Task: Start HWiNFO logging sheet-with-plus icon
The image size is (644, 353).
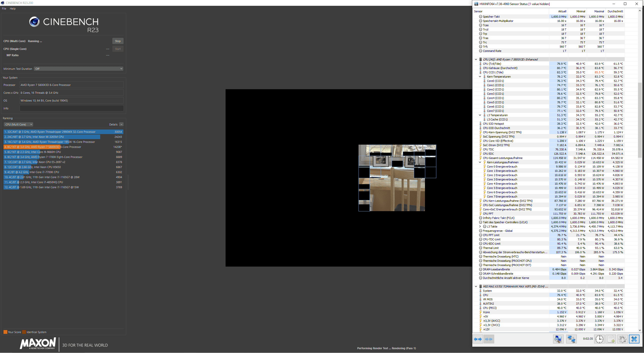Action: (x=611, y=339)
